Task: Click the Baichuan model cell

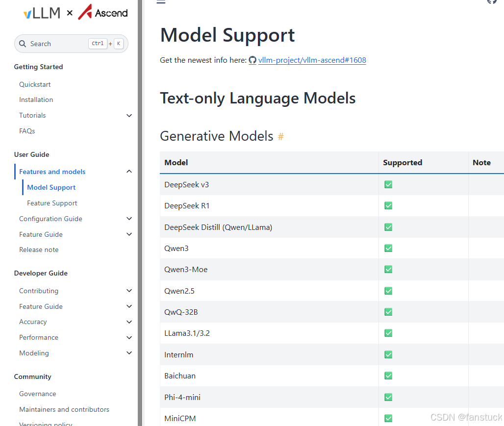Action: pos(269,376)
